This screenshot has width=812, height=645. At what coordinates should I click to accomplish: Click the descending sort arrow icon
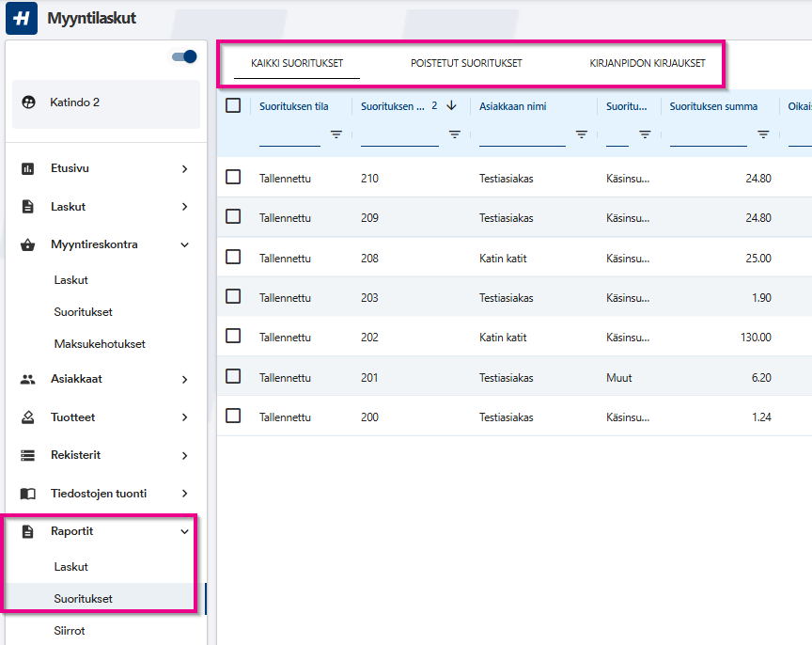click(x=451, y=105)
